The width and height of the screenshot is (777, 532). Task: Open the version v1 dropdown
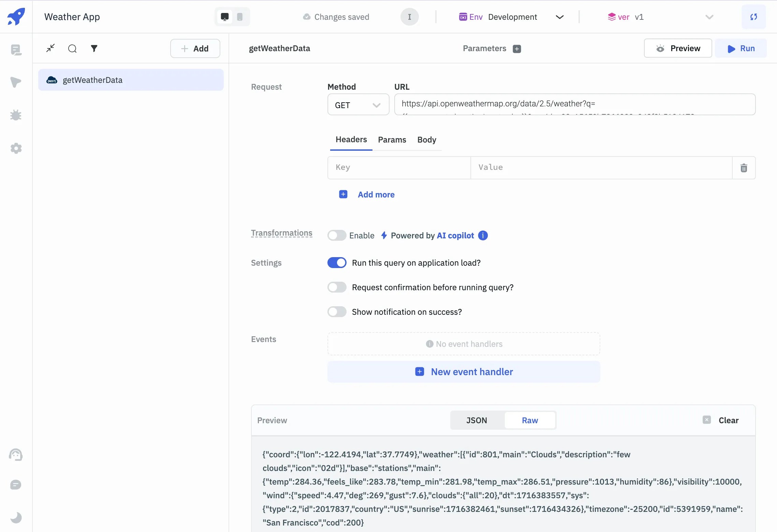709,17
